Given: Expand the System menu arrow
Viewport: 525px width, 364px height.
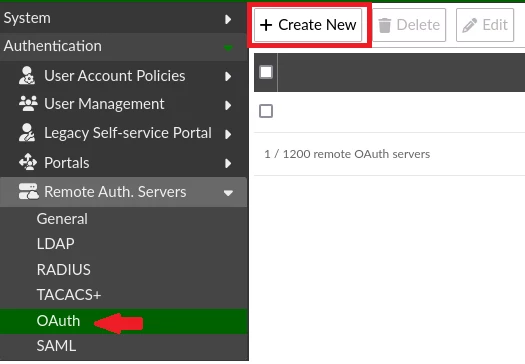Looking at the screenshot, I should click(x=228, y=19).
